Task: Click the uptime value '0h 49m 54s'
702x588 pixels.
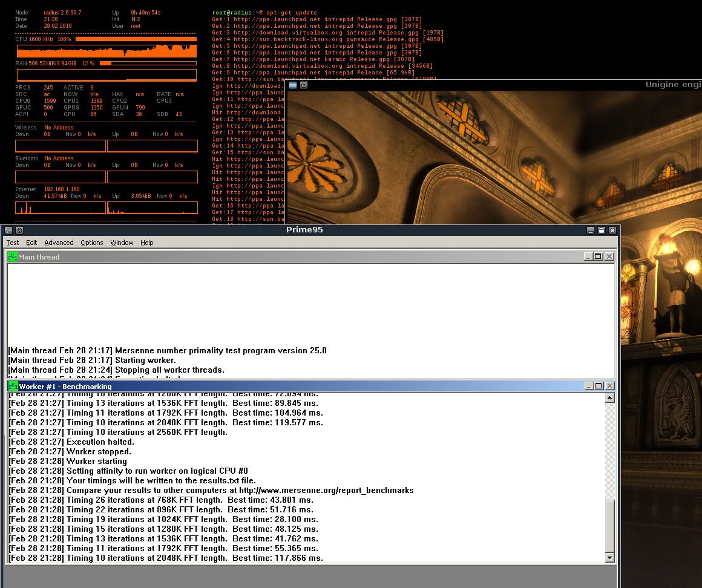Action: (145, 13)
